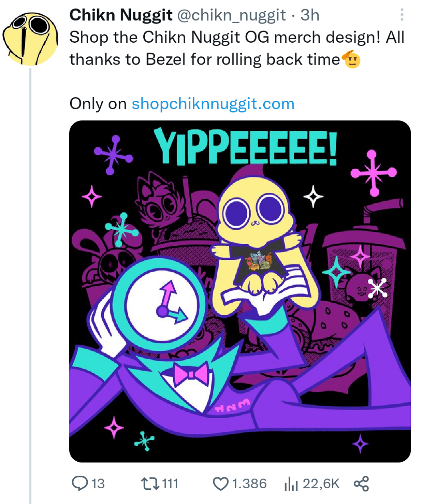Image resolution: width=423 pixels, height=504 pixels.
Task: Click the reply count 13
Action: (98, 484)
